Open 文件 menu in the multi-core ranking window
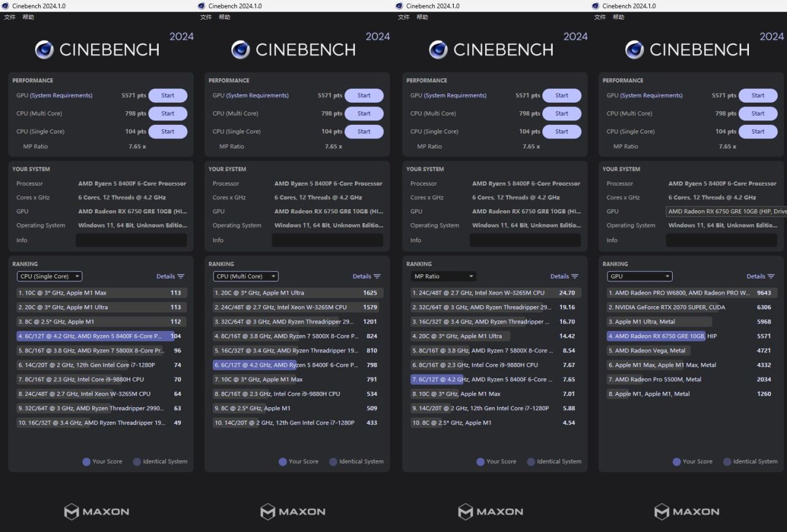This screenshot has width=787, height=532. click(x=206, y=17)
